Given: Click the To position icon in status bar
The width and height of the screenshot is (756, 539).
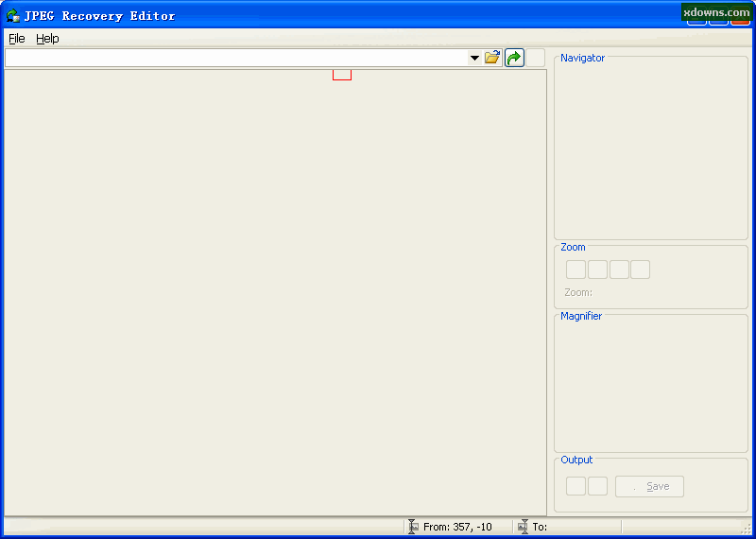Looking at the screenshot, I should (x=523, y=527).
